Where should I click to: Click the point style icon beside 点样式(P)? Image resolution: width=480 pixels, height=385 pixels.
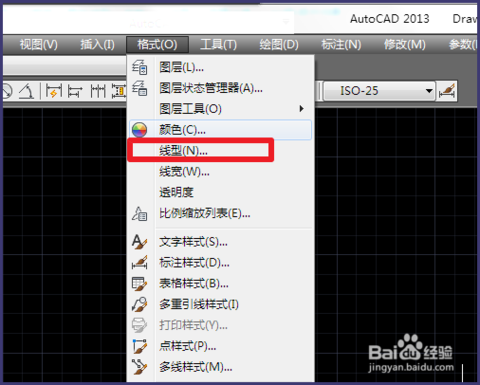tap(139, 346)
